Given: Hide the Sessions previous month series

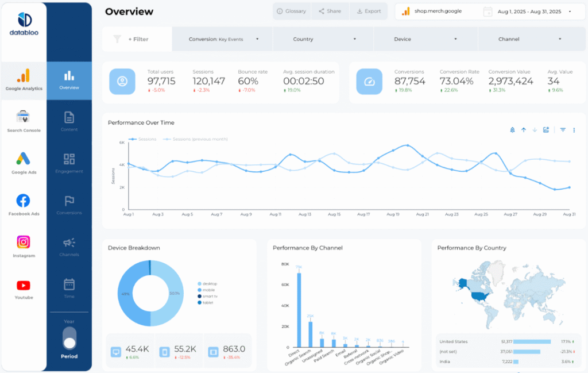Looking at the screenshot, I should click(x=195, y=139).
